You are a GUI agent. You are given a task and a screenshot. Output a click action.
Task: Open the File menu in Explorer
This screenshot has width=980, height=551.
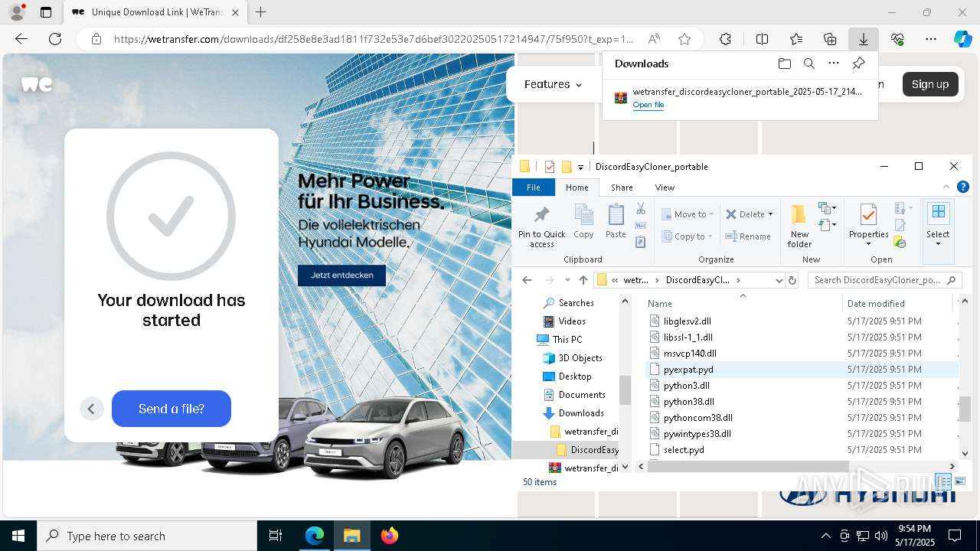[533, 187]
